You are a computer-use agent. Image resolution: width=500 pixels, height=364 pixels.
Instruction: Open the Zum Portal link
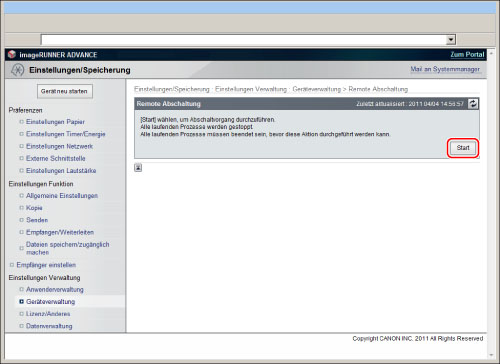[x=467, y=55]
